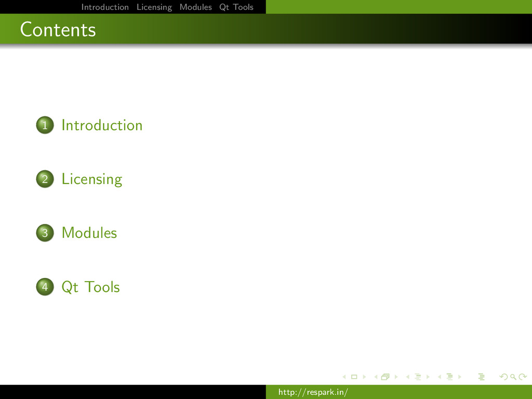Click the redo forward curved arrow
This screenshot has height=399, width=532.
[523, 377]
